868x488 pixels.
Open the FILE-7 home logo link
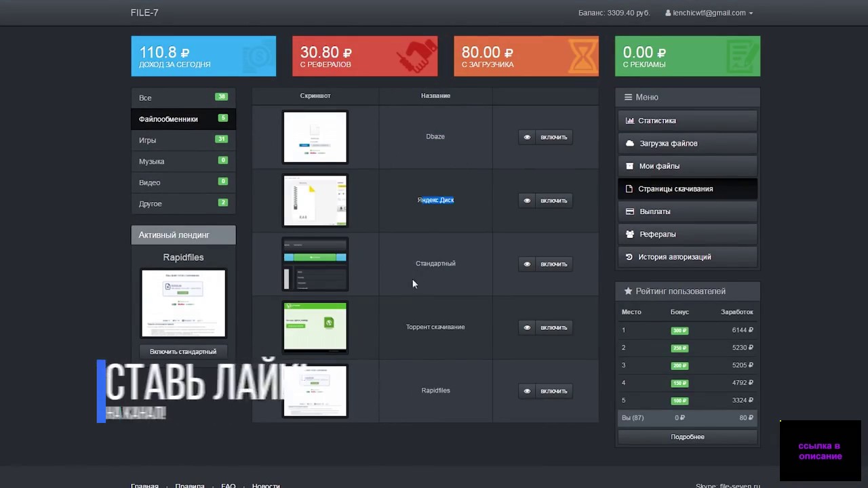pos(144,13)
